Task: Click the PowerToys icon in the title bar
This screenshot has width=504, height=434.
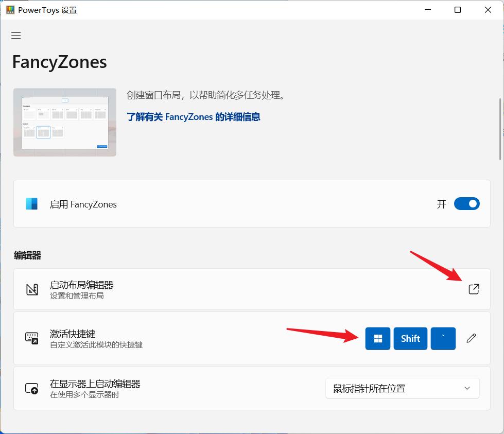Action: (x=10, y=9)
